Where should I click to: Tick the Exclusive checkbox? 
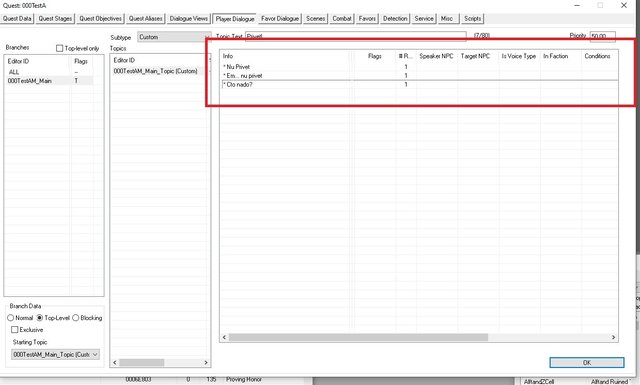(x=15, y=329)
